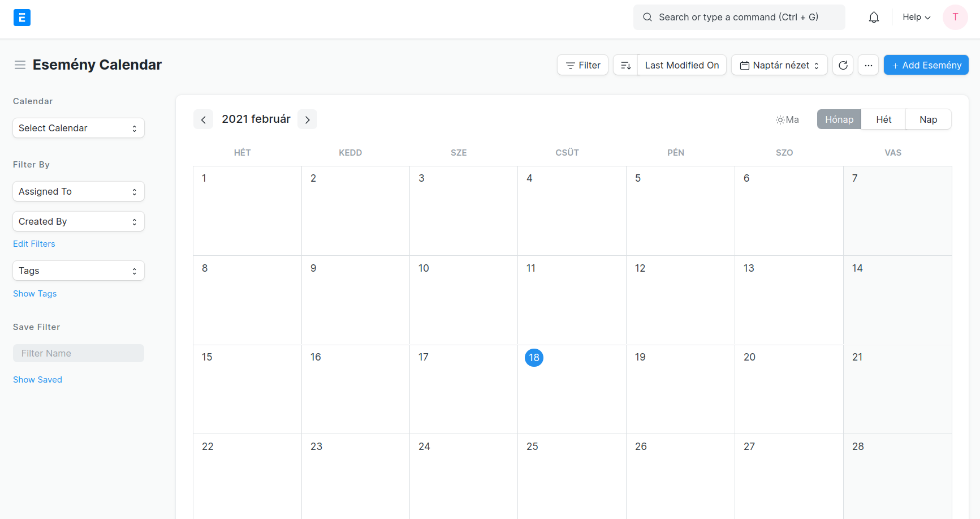Click the Edit Filters link
Image resolution: width=980 pixels, height=519 pixels.
pyautogui.click(x=34, y=244)
